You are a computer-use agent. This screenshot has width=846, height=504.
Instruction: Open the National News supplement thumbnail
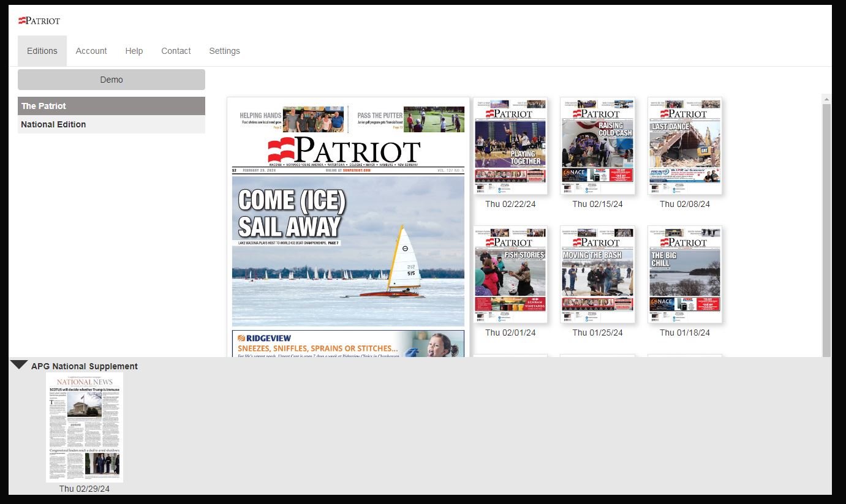pos(85,427)
